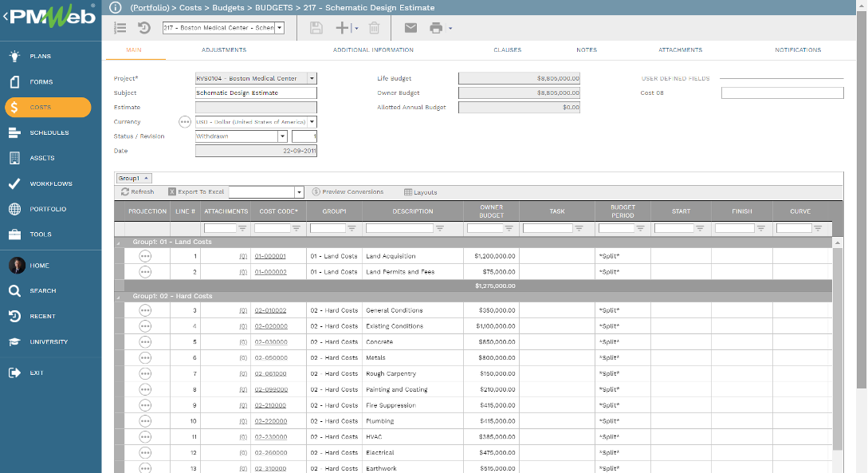Viewport: 868px width, 473px height.
Task: Click Preview Conversions
Action: (348, 191)
